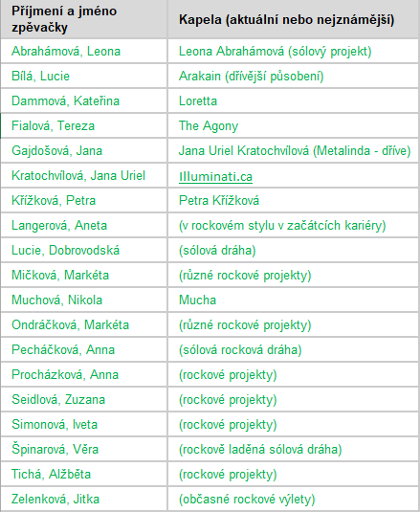Select the Bílá, Lucie cell
Image resolution: width=420 pixels, height=512 pixels.
click(x=84, y=76)
